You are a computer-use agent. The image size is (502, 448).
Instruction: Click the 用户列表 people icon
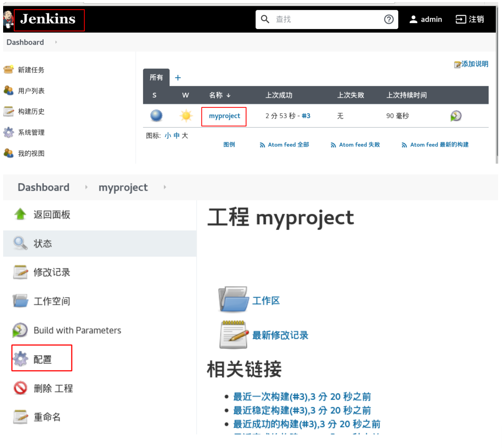(9, 90)
